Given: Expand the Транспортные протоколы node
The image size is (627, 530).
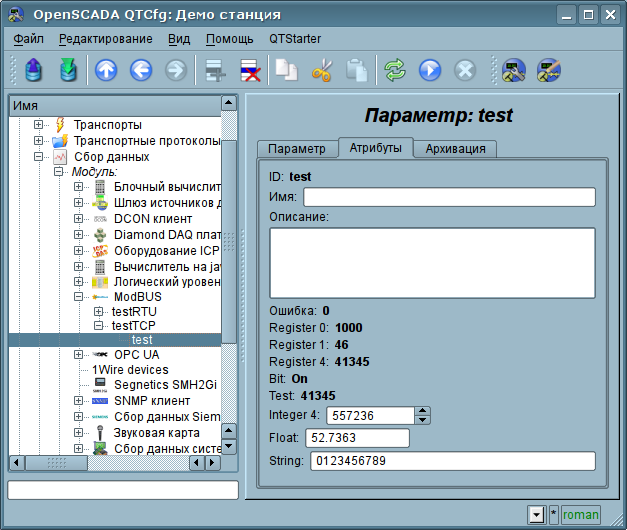Looking at the screenshot, I should pyautogui.click(x=38, y=140).
